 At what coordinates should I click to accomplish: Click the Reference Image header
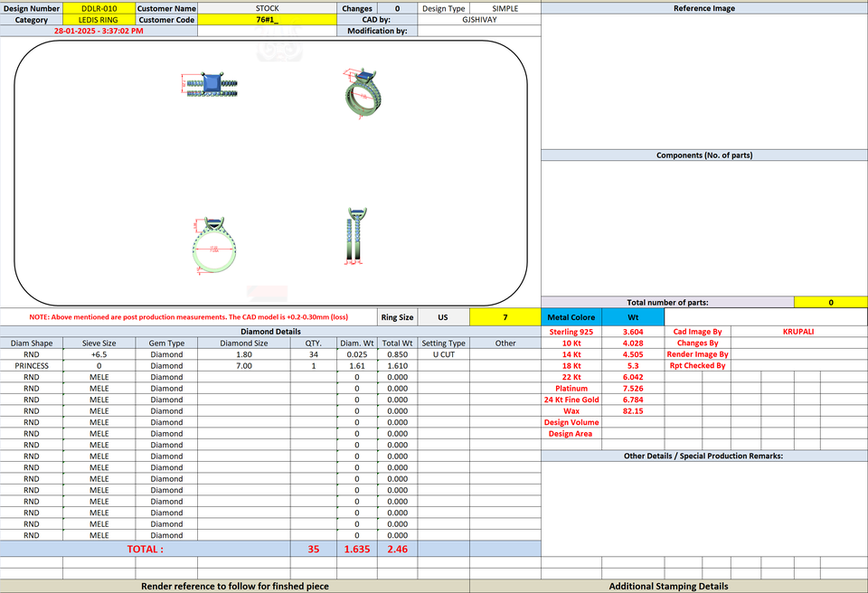pos(704,8)
